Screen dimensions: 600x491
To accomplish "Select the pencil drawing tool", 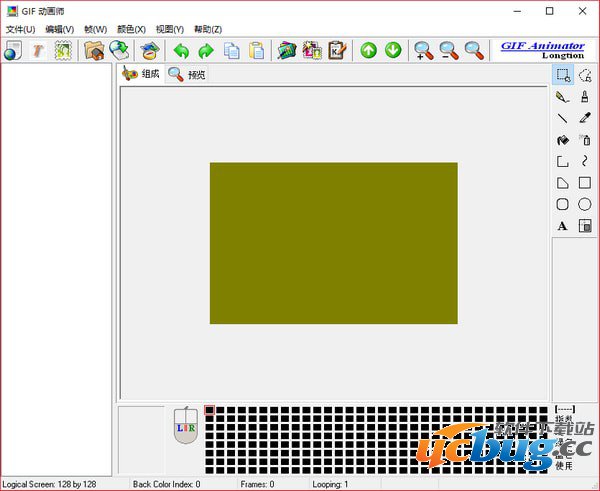I will pyautogui.click(x=563, y=97).
